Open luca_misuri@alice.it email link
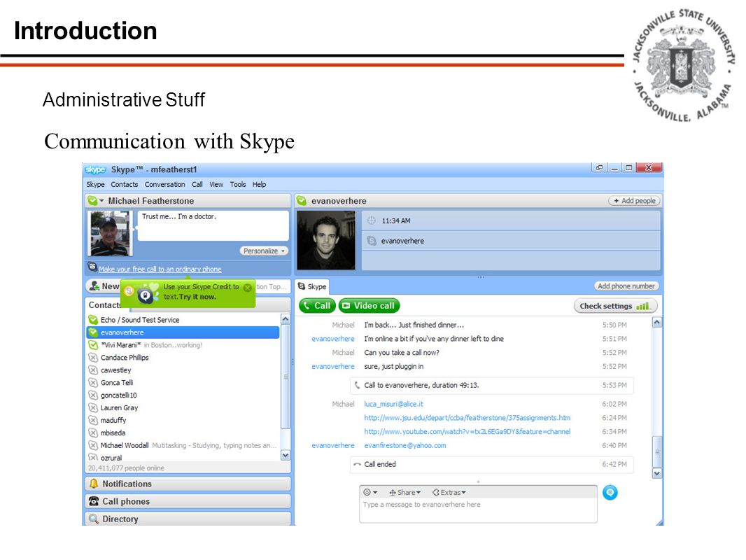The height and width of the screenshot is (560, 746). click(x=393, y=404)
